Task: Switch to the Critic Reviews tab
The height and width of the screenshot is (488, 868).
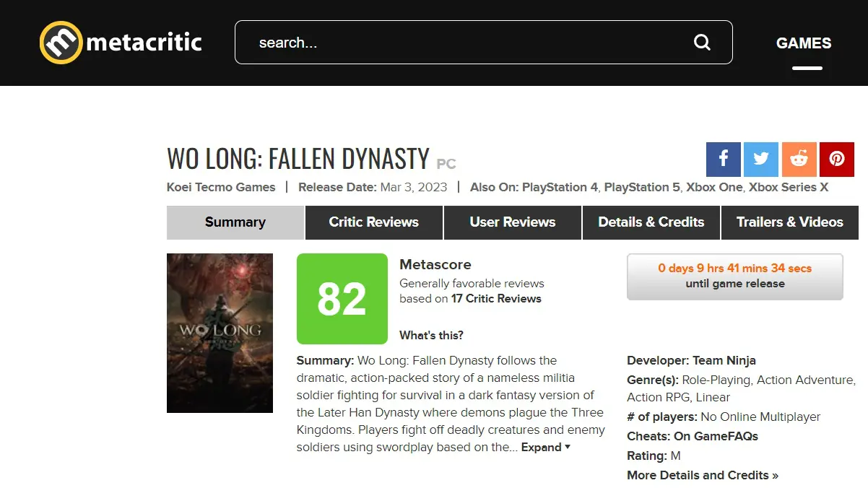Action: (x=374, y=222)
